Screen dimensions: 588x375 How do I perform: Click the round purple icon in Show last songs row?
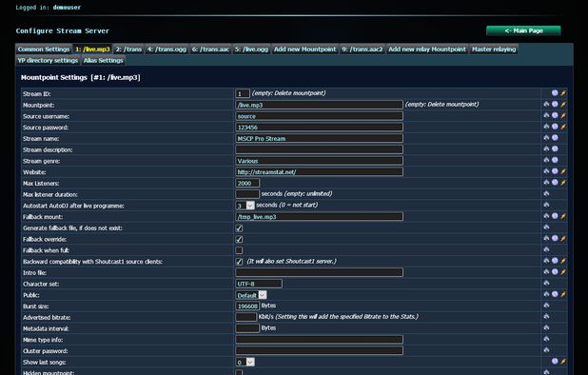pos(555,361)
